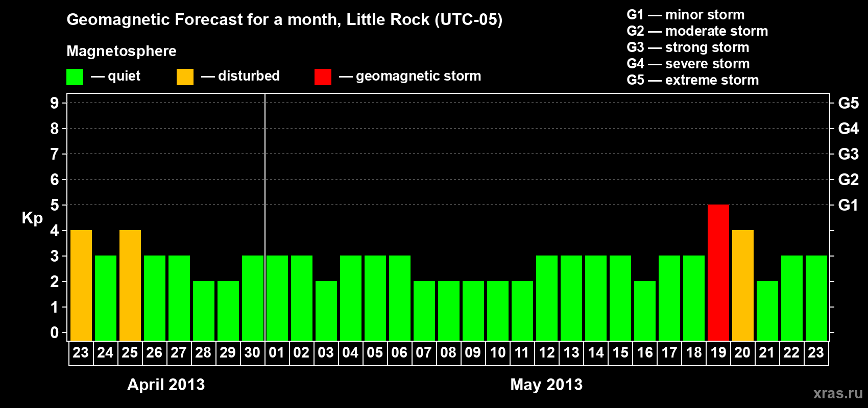Click the orange disturbed legend swatch
868x408 pixels.
pos(185,77)
